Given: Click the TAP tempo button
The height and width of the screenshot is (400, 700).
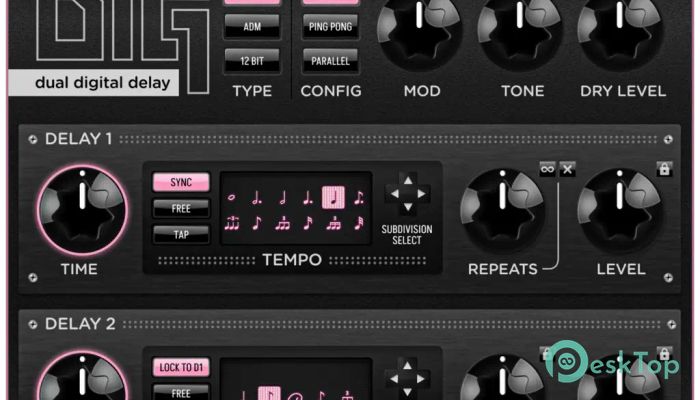Looking at the screenshot, I should click(181, 234).
